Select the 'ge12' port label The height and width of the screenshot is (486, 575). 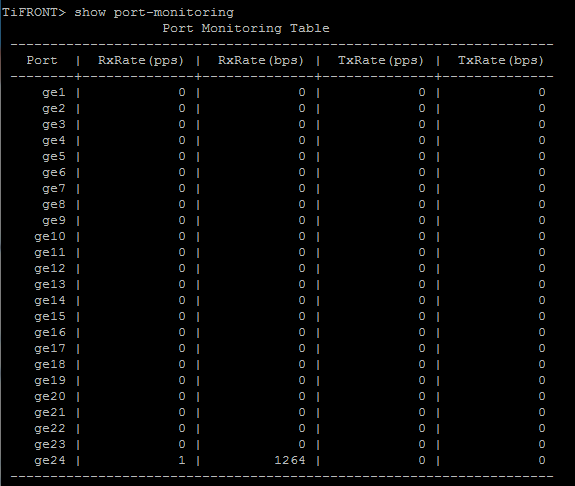coord(50,269)
